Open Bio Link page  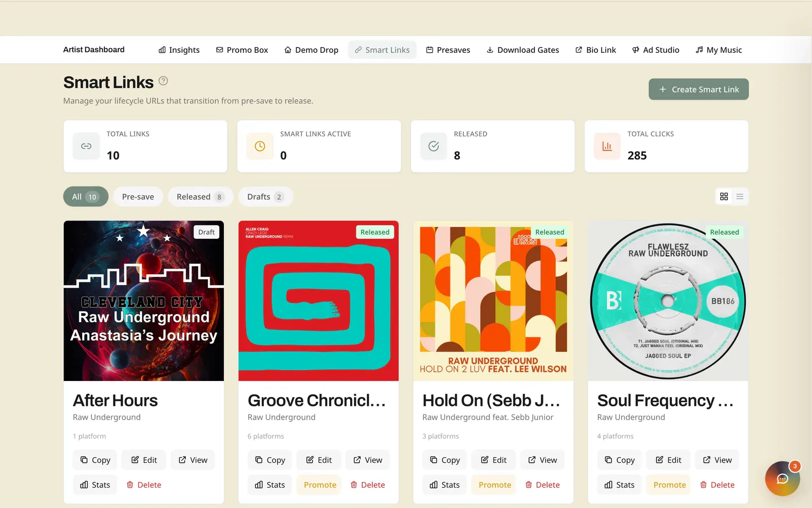coord(596,50)
